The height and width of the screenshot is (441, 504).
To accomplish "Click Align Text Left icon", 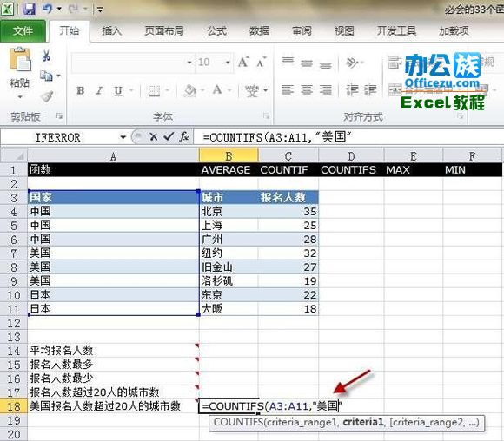I will click(288, 90).
